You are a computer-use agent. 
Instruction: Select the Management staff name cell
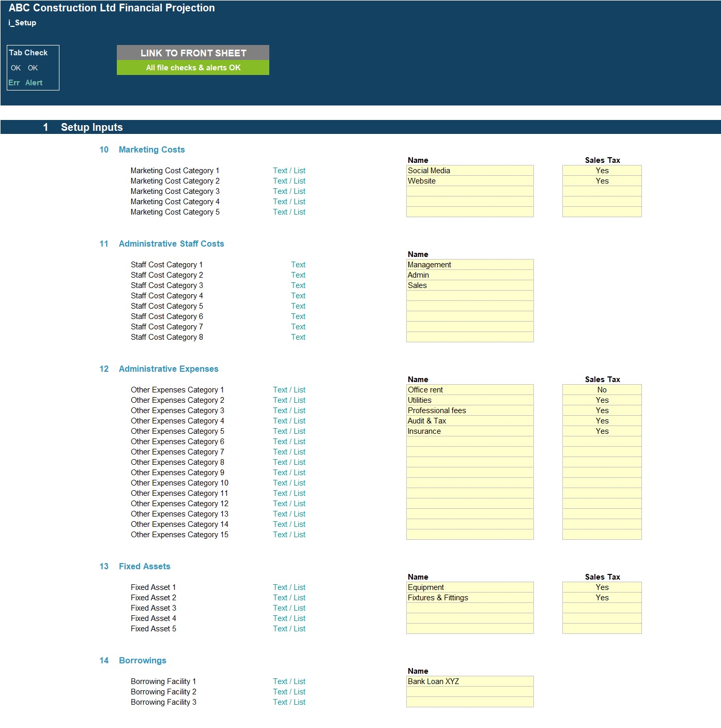click(470, 265)
